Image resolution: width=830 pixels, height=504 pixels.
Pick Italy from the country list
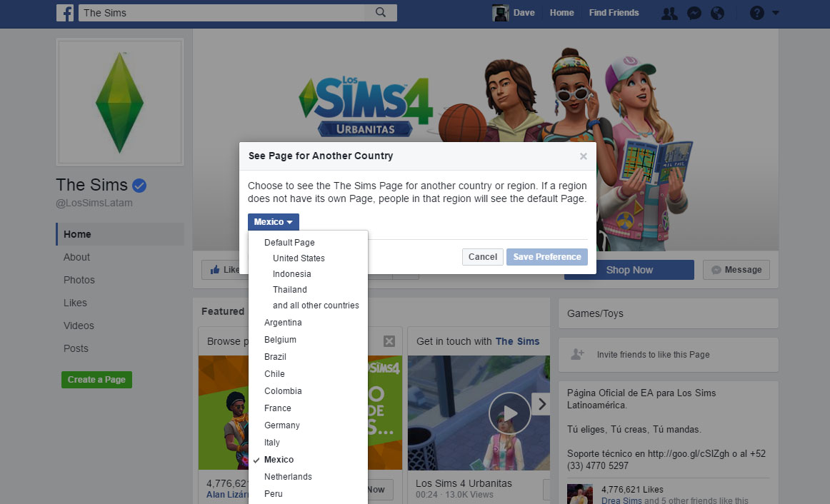(x=271, y=443)
